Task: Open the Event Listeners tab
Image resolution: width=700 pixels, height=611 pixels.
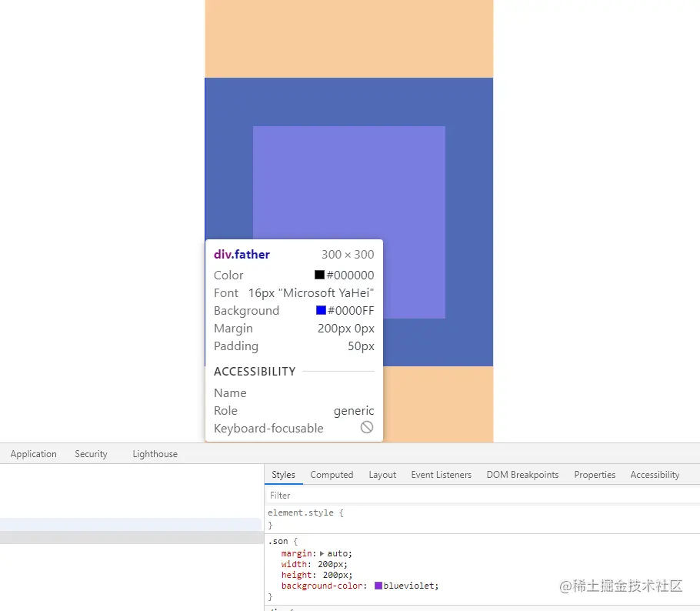Action: [441, 475]
